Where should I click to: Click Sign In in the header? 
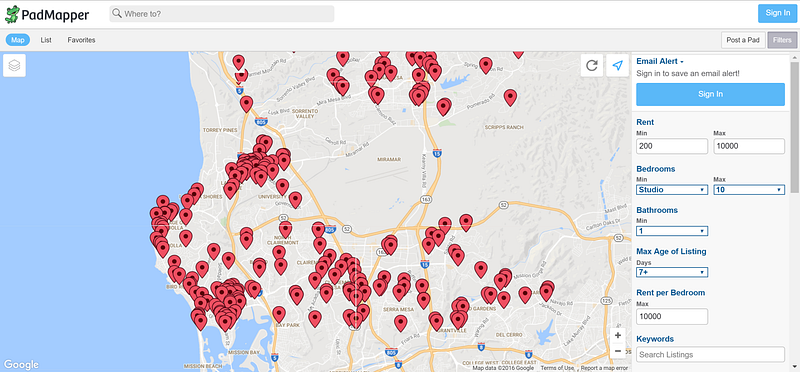[x=778, y=13]
